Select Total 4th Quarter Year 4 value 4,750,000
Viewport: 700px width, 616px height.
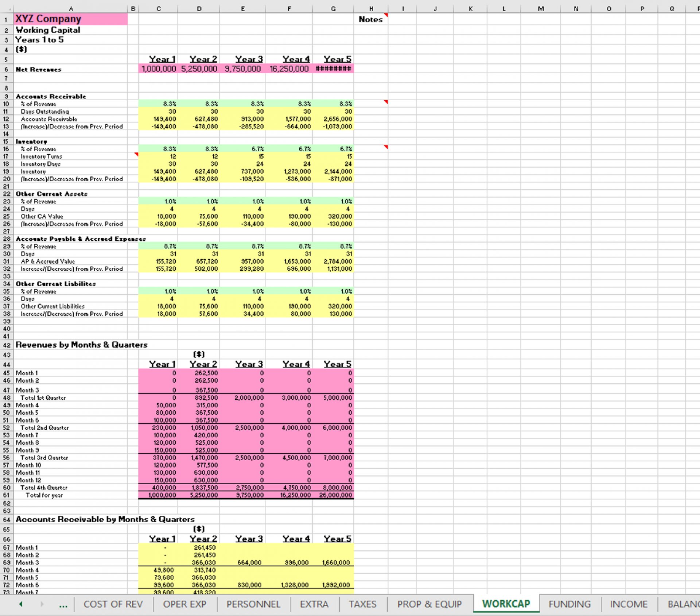point(289,488)
